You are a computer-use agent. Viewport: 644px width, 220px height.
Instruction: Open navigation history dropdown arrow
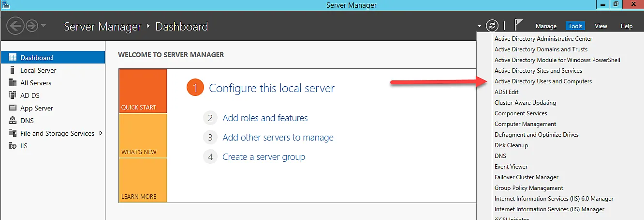(x=44, y=26)
